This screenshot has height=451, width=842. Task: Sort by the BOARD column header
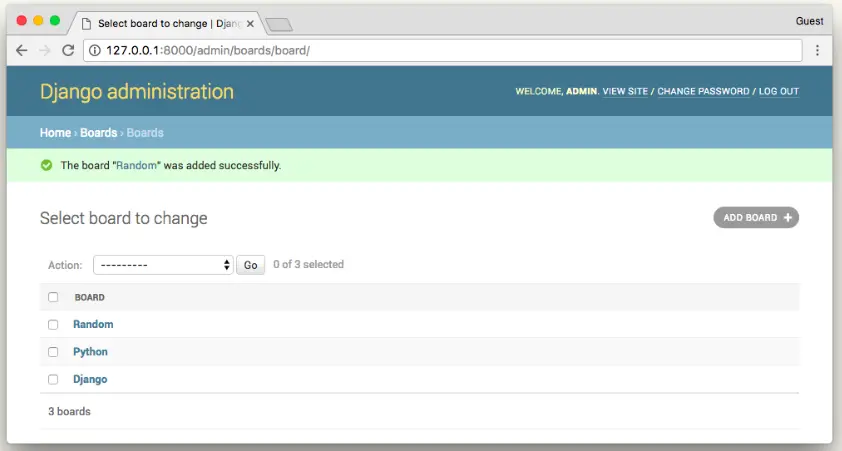(90, 297)
